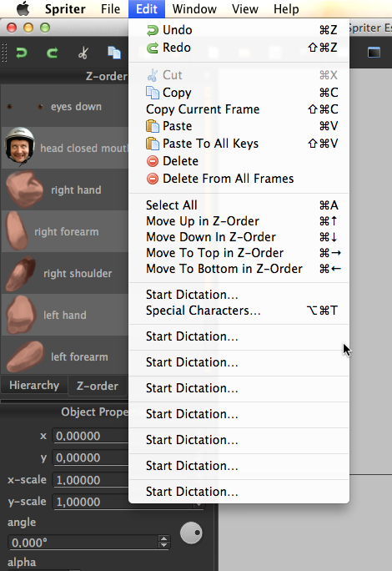This screenshot has height=571, width=392.
Task: Select the right forearm sprite thumbnail
Action: (x=17, y=231)
